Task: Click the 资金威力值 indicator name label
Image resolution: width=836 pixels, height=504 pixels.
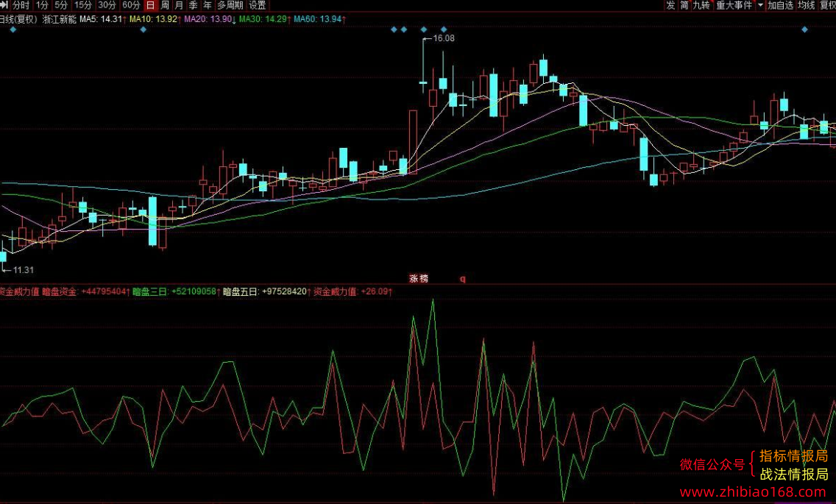Action: click(x=20, y=292)
